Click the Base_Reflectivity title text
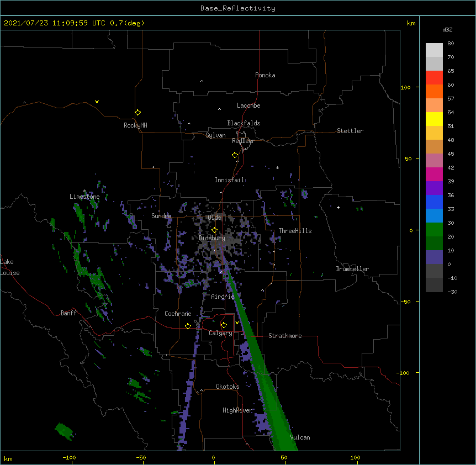 (237, 8)
